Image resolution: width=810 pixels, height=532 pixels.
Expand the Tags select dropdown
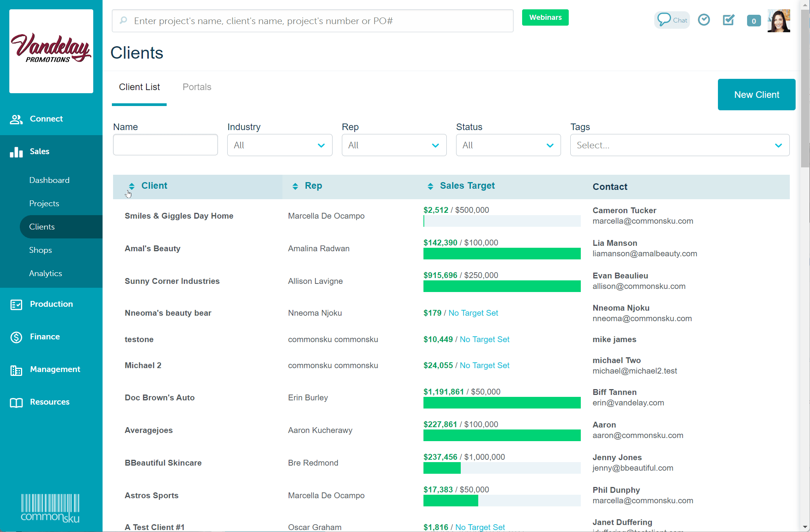[679, 145]
